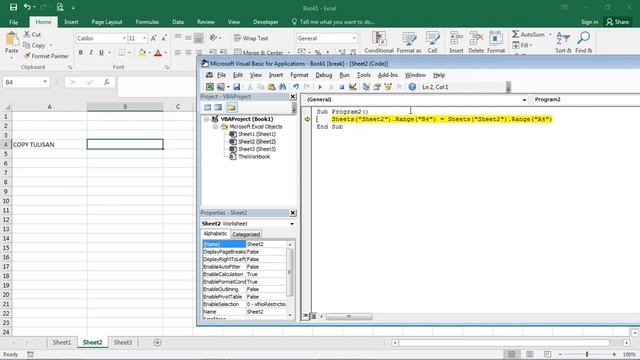Open the Program2 procedure dropdown

tap(586, 100)
